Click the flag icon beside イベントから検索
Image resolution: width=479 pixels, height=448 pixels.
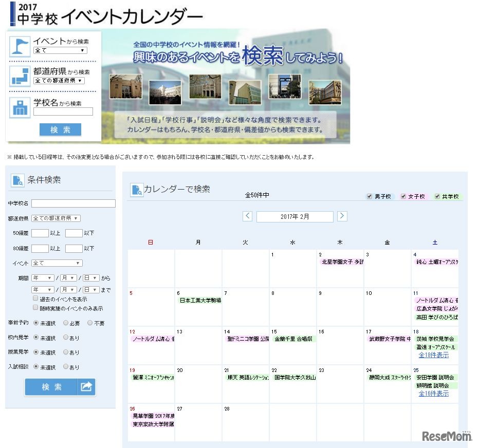point(20,46)
